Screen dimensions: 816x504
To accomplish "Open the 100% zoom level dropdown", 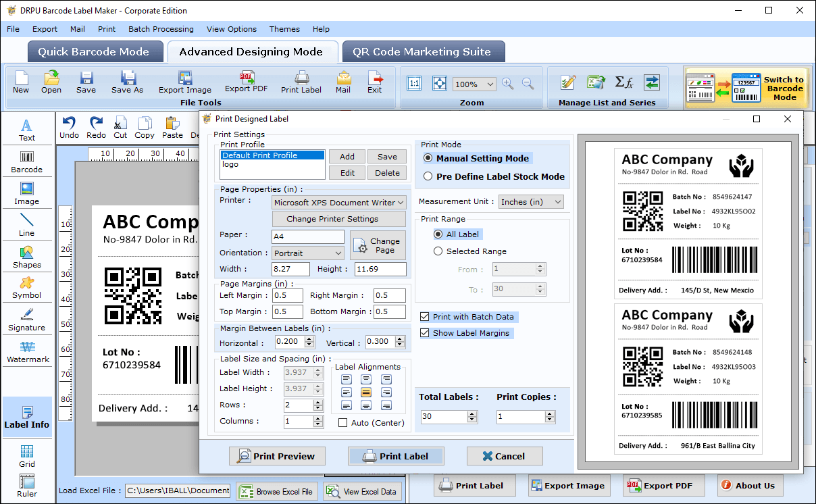I will 474,84.
